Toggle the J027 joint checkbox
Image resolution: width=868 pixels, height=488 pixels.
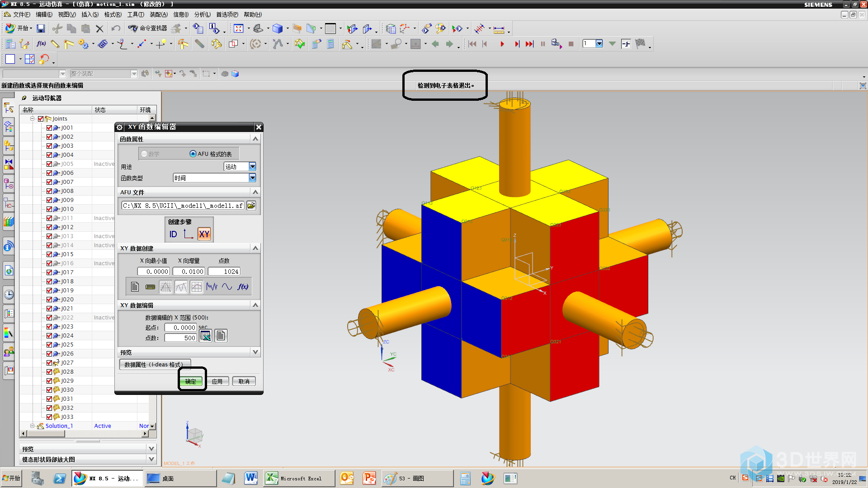49,363
